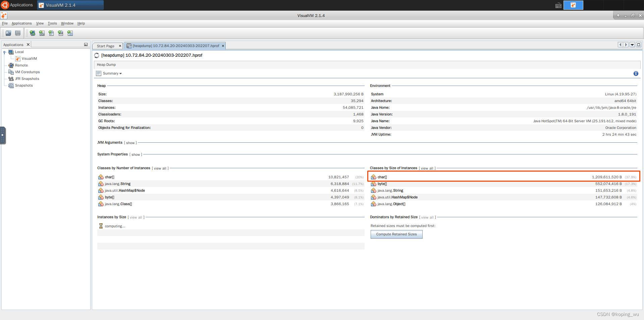Click the heap Size value 3,187,990,256 B
This screenshot has height=320, width=644.
pyautogui.click(x=348, y=94)
